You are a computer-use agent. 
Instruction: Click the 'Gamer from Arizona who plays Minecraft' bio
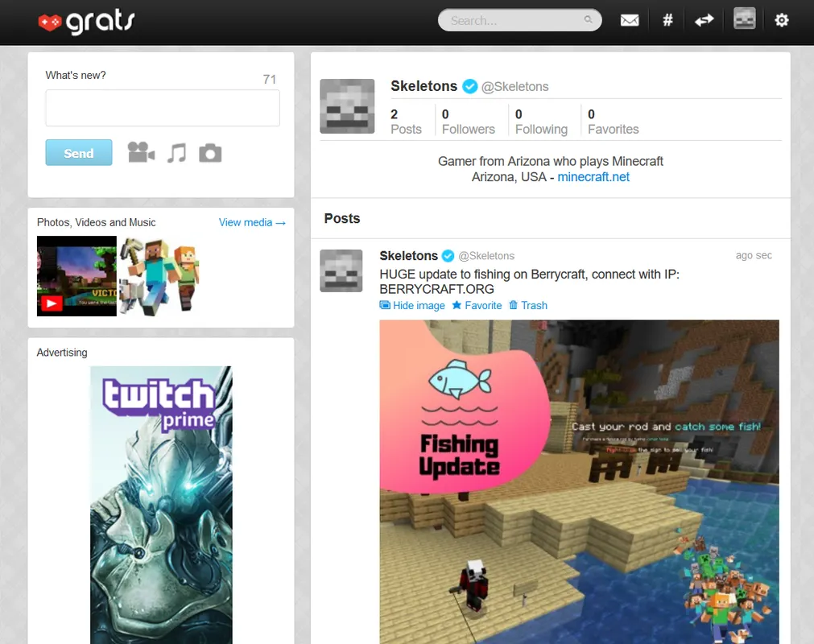coord(550,161)
